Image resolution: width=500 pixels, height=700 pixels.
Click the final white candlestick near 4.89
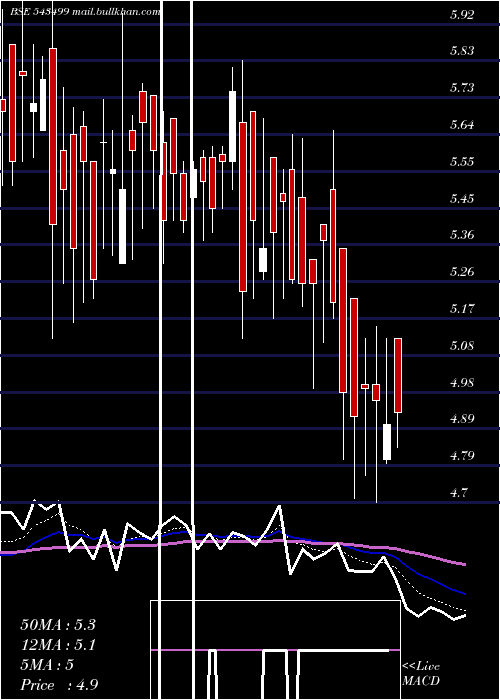pyautogui.click(x=387, y=442)
